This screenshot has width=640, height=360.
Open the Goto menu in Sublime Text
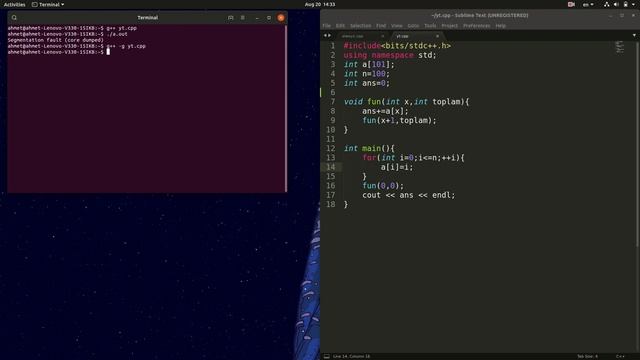(413, 26)
